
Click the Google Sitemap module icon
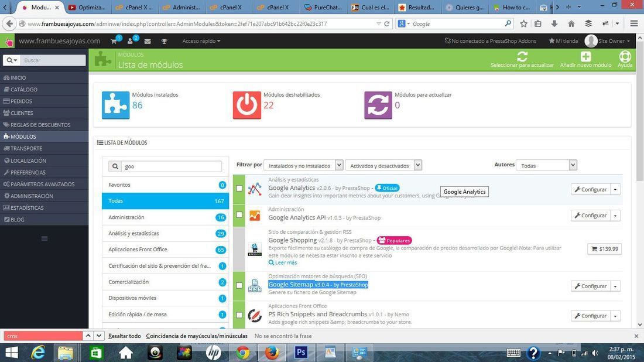click(255, 286)
